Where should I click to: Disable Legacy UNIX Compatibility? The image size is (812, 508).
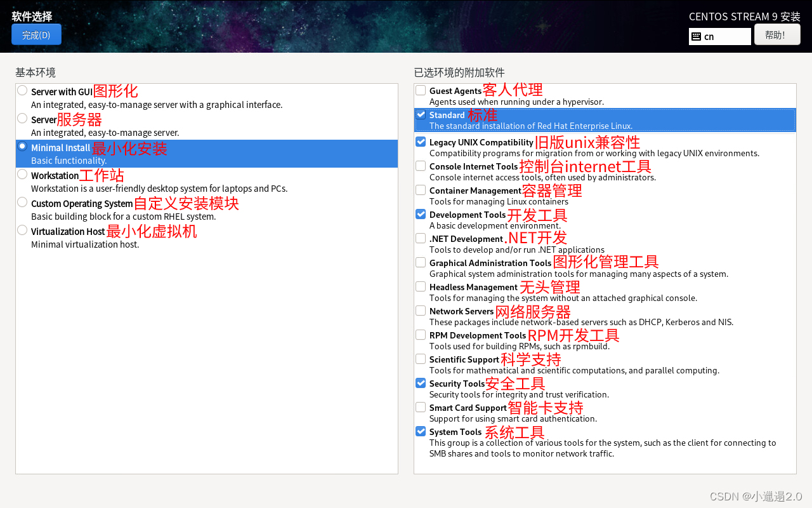pos(420,141)
